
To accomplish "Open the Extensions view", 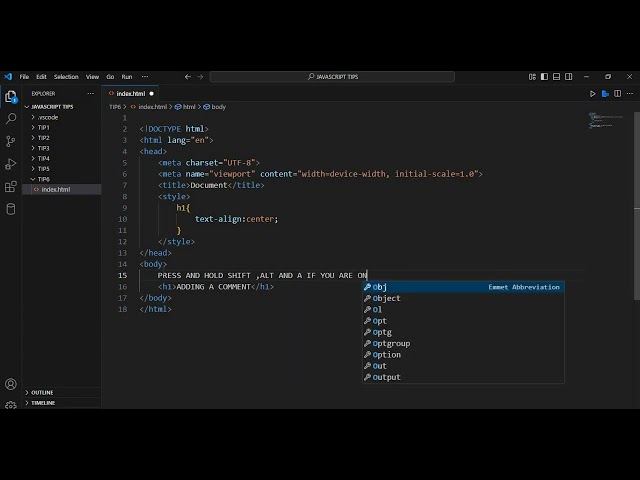I will click(11, 187).
